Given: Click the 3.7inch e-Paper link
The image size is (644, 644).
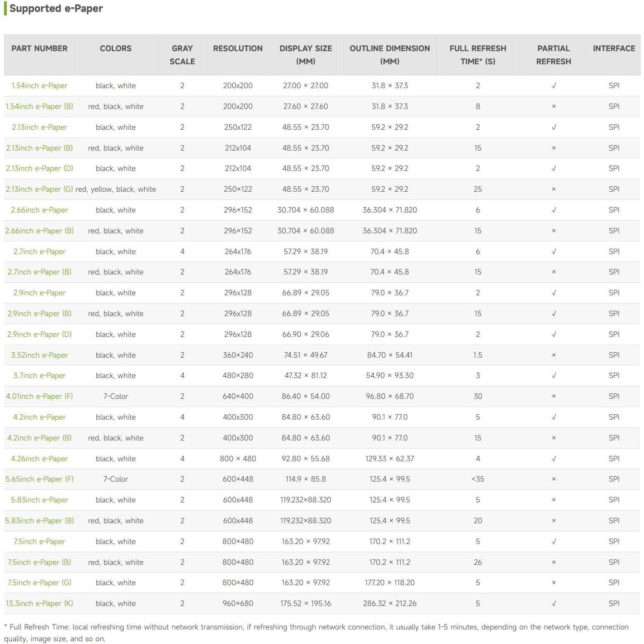Looking at the screenshot, I should pos(39,376).
